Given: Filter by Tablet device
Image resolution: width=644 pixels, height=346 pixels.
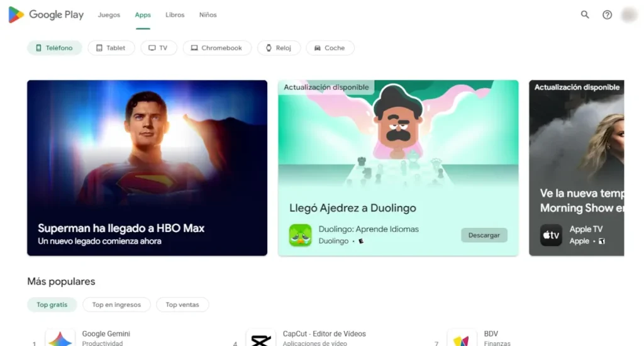Looking at the screenshot, I should tap(111, 48).
